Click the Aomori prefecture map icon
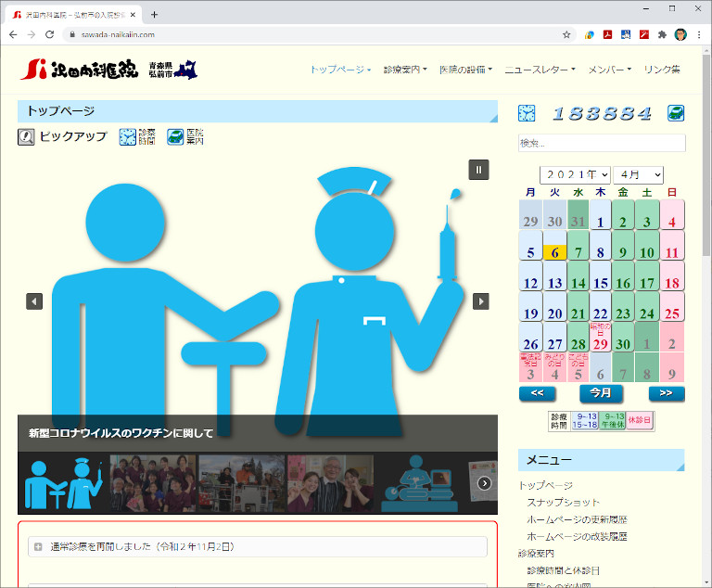Screen dimensions: 712x588 [x=186, y=70]
